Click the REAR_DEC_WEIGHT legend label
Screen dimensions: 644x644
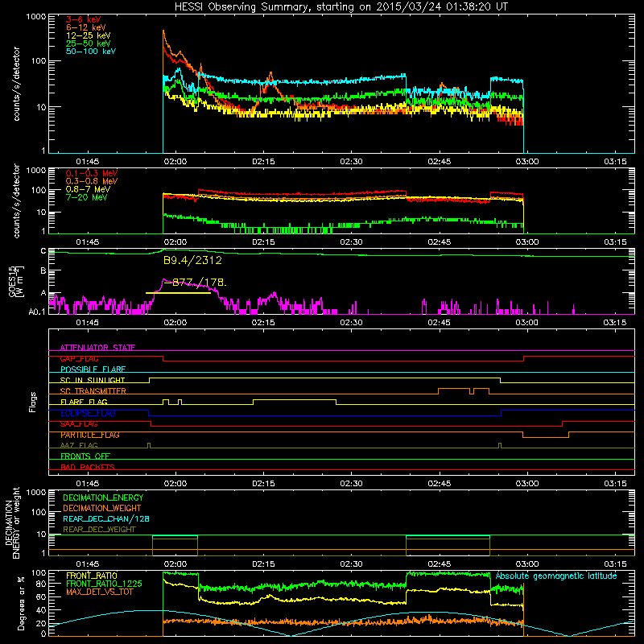click(99, 530)
